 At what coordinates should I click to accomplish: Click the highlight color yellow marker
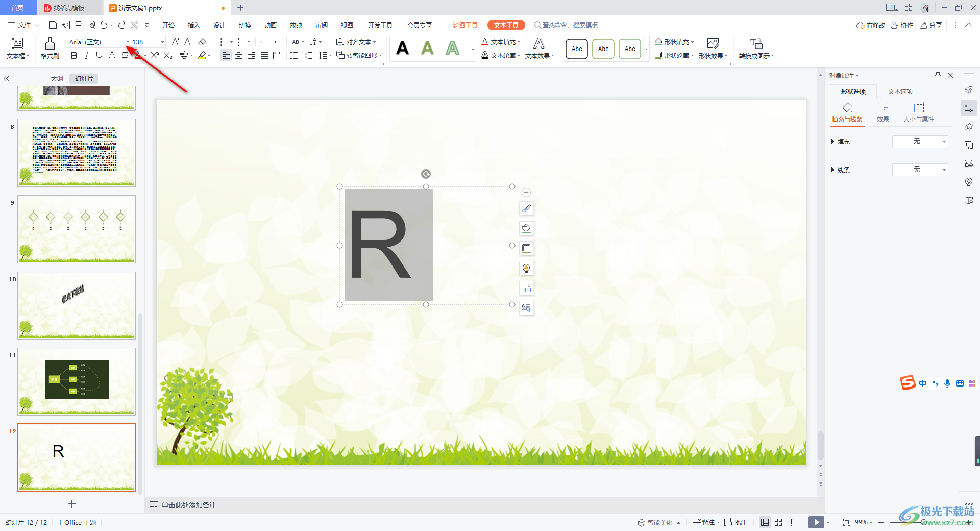(x=202, y=55)
